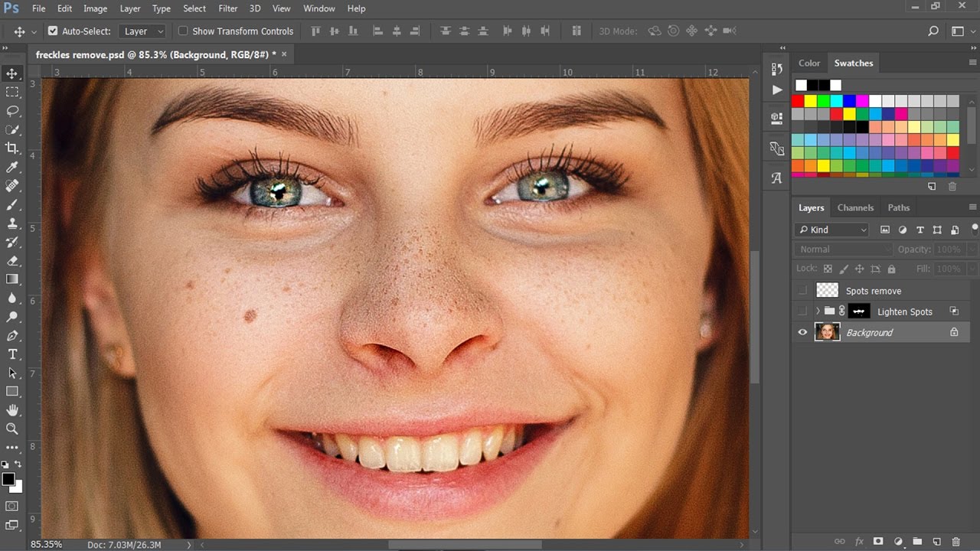Open the Filter menu

pos(227,8)
